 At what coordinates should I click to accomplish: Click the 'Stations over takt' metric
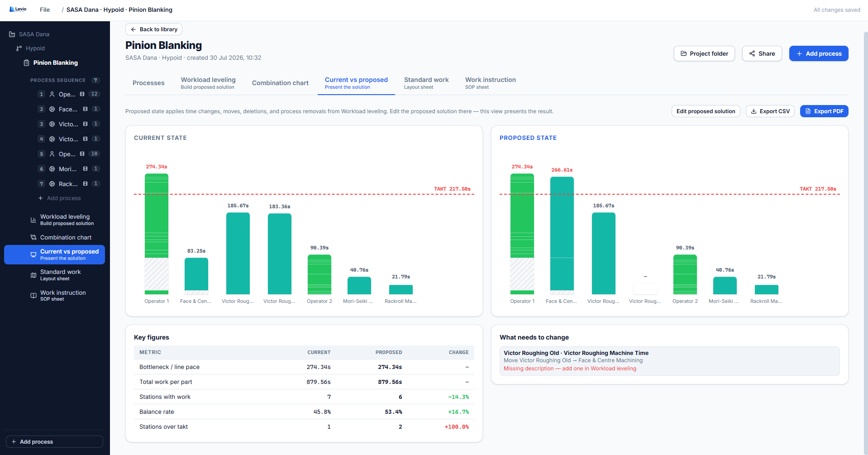coord(163,427)
